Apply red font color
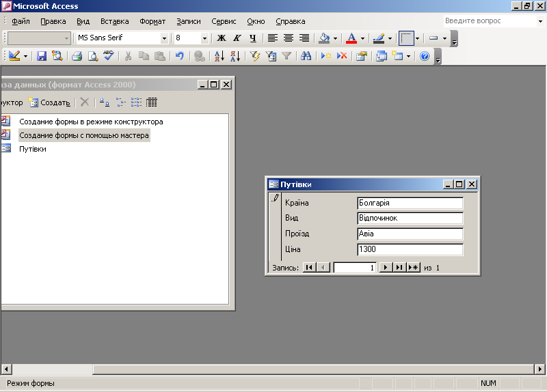The height and width of the screenshot is (392, 547). [x=351, y=38]
